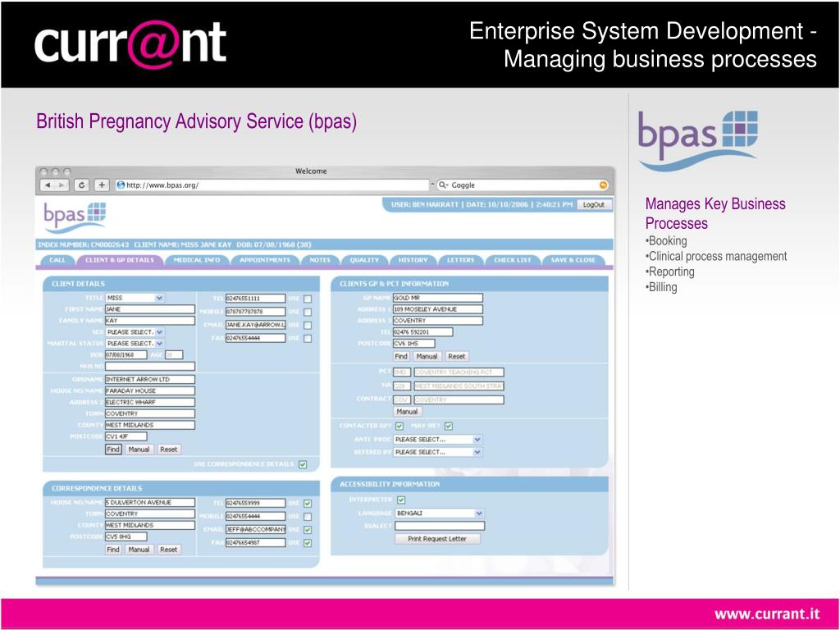Click the Clinical process management bullet text
This screenshot has height=630, width=840.
[717, 257]
